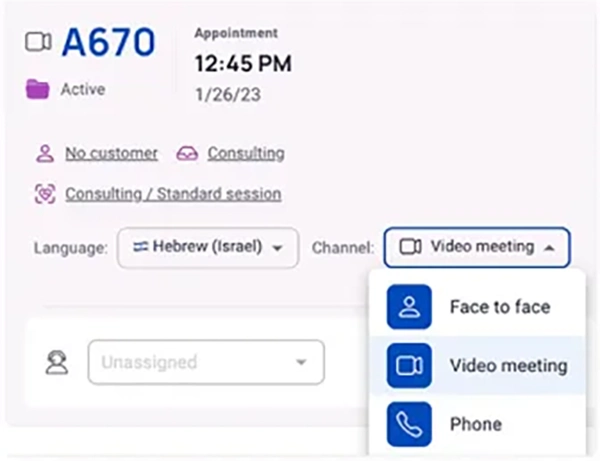Screen dimensions: 600x461
Task: Open the Consulting link
Action: (x=246, y=153)
